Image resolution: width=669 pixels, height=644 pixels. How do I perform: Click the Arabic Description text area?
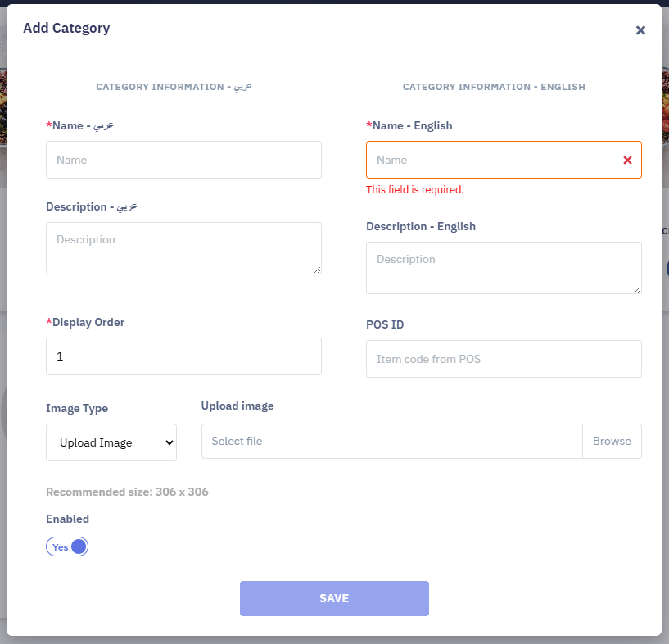(x=183, y=247)
